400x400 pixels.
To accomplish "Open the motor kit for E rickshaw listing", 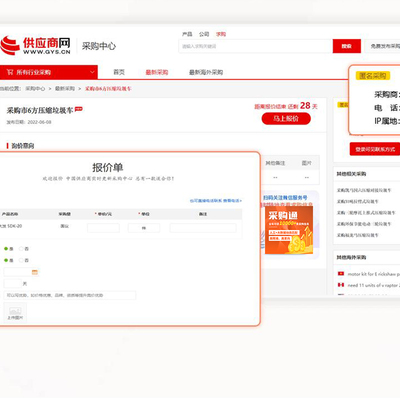I will point(373,274).
